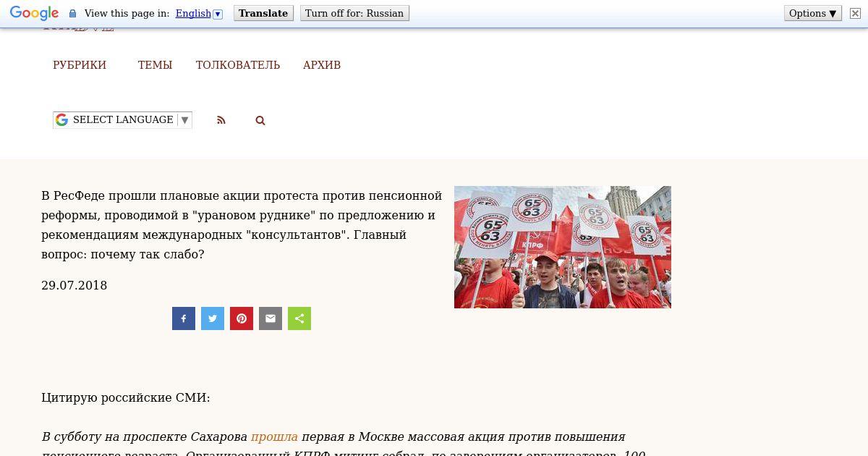Image resolution: width=868 pixels, height=456 pixels.
Task: Click the article date 29.07.2018
Action: click(75, 285)
